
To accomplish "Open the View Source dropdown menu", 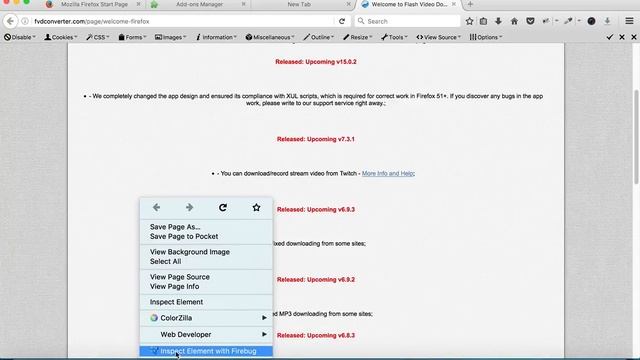I will coord(438,37).
